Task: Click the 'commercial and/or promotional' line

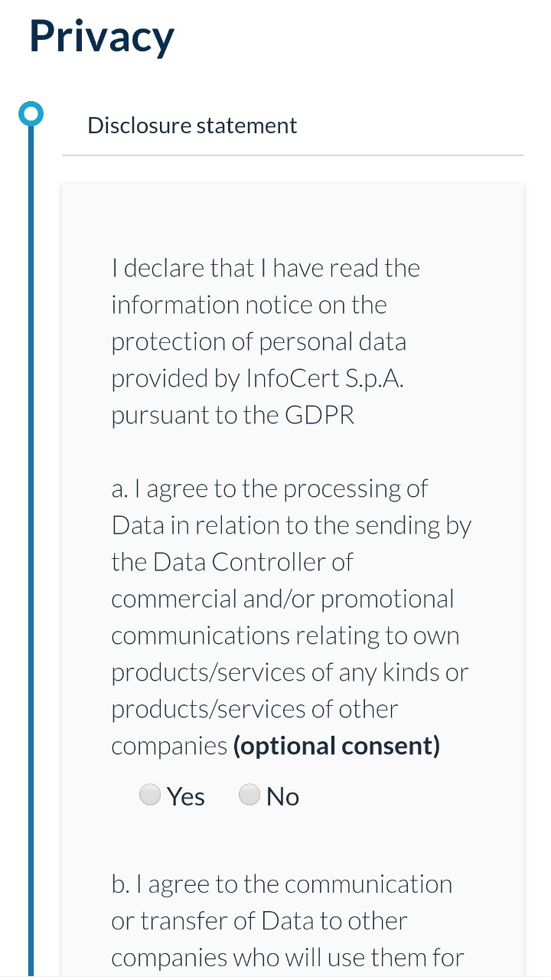Action: click(282, 599)
